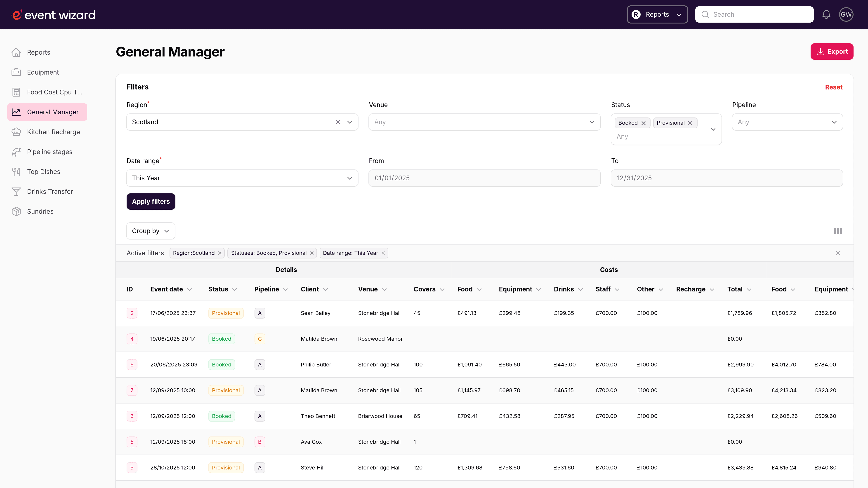Open the Food Cost Cpu report
Screen dimensions: 868x488
tap(54, 92)
